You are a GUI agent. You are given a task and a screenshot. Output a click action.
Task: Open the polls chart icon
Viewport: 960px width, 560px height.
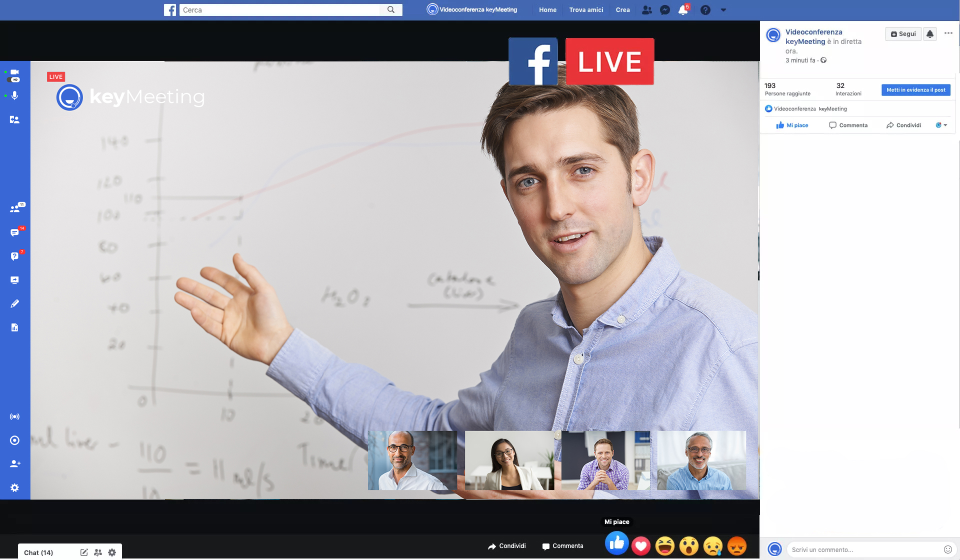click(x=14, y=327)
